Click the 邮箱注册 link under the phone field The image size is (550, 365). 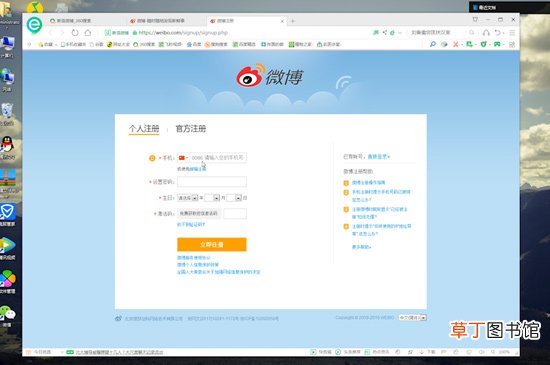198,169
